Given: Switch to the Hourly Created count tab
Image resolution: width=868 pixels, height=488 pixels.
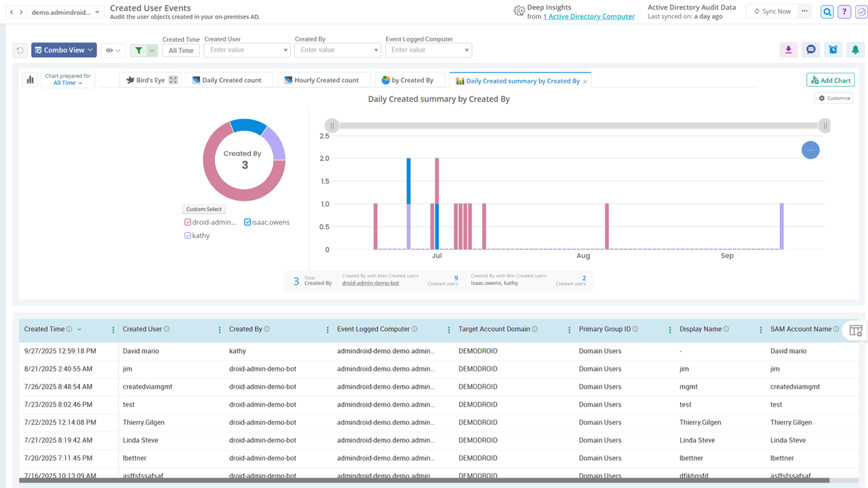Looking at the screenshot, I should (x=323, y=80).
